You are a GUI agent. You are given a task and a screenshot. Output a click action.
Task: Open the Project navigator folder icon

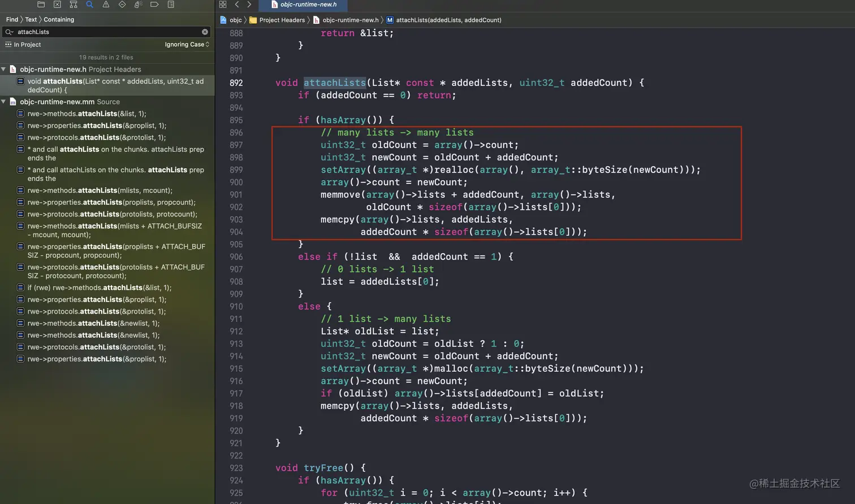pyautogui.click(x=41, y=5)
